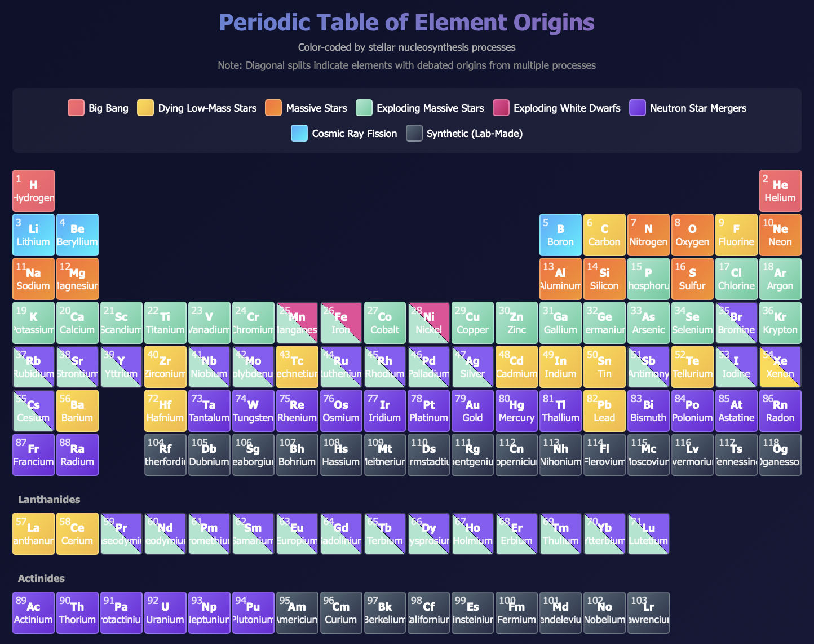Select the Lithium element cell
This screenshot has width=814, height=644.
point(34,235)
